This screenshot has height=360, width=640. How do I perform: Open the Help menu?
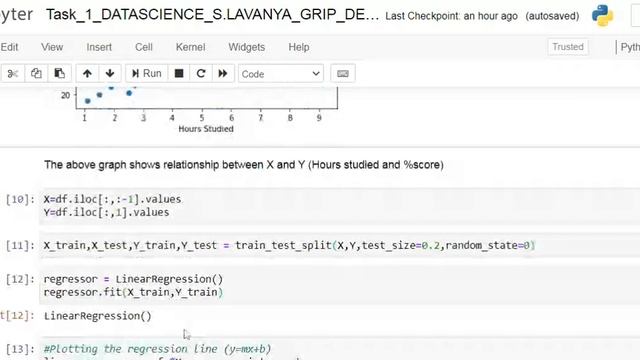pyautogui.click(x=299, y=47)
